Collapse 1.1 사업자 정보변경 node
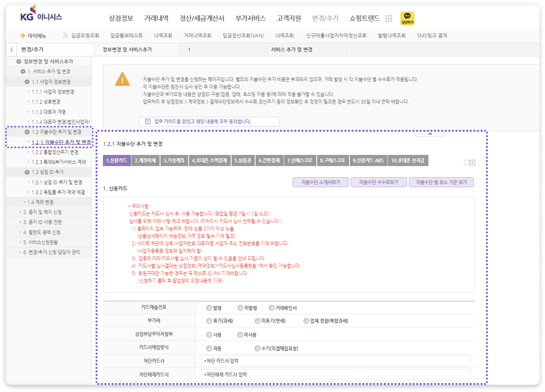545x392 pixels. (27, 82)
